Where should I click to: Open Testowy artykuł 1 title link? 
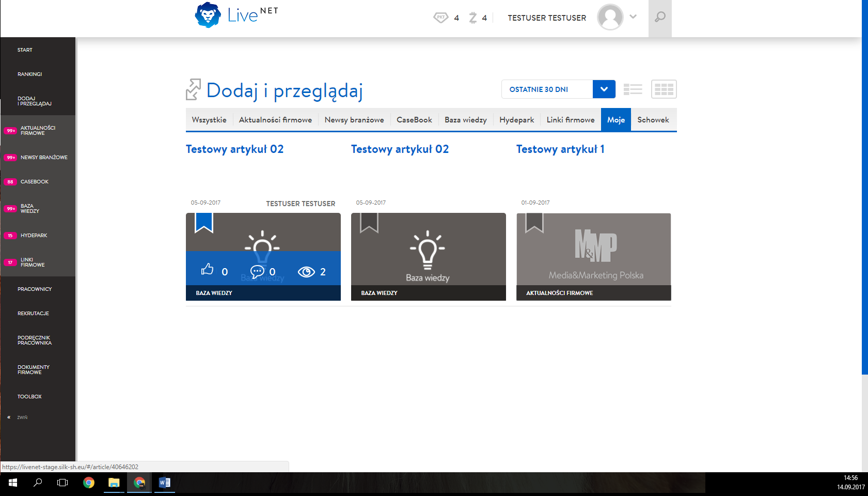(560, 149)
